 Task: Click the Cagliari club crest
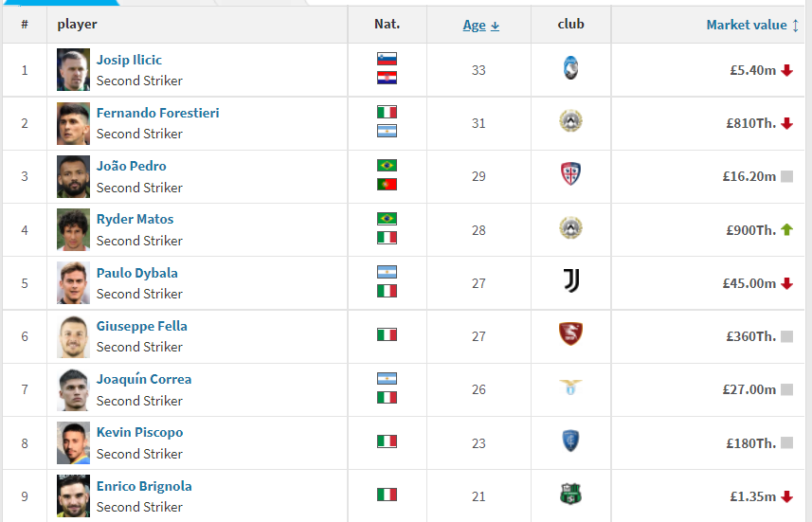tap(570, 174)
